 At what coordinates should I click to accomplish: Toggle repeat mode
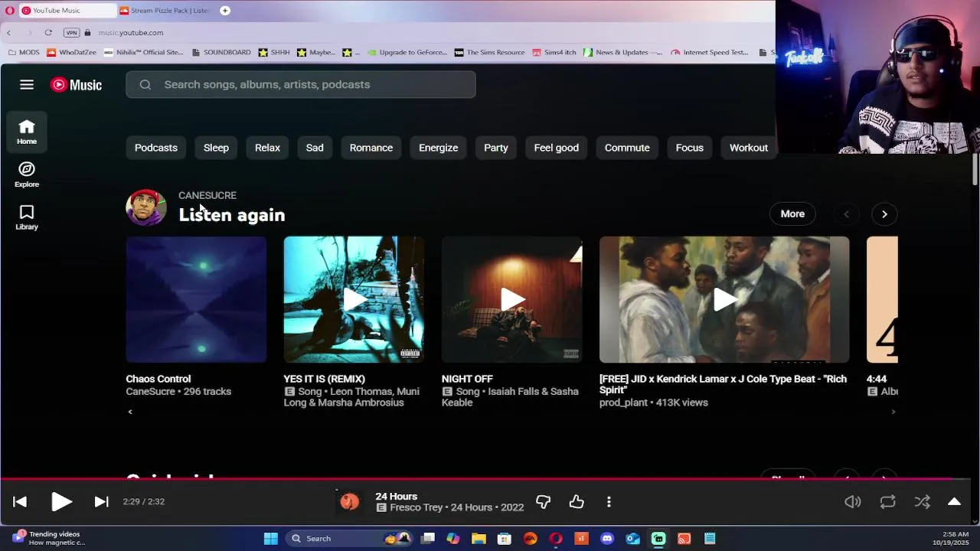[x=887, y=502]
